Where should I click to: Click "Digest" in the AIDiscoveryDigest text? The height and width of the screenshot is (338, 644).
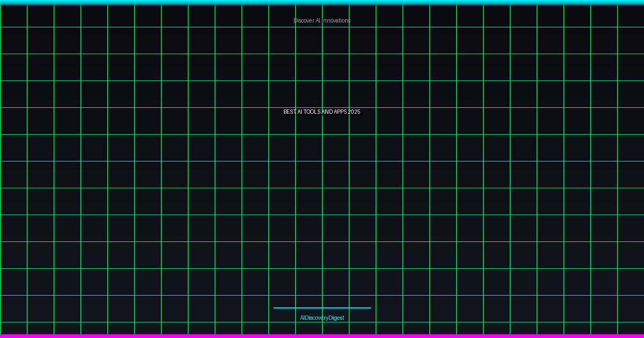tap(336, 318)
